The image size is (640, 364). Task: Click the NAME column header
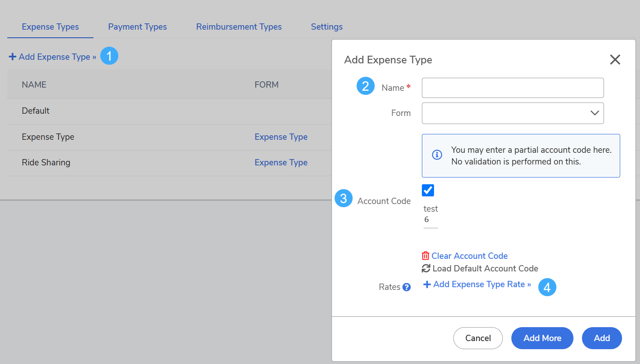click(x=34, y=84)
